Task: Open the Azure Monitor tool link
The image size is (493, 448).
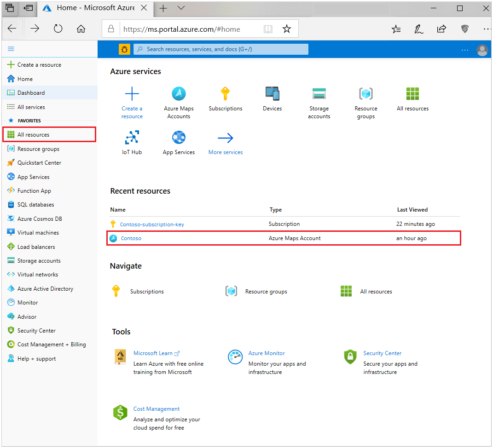Action: pyautogui.click(x=267, y=353)
